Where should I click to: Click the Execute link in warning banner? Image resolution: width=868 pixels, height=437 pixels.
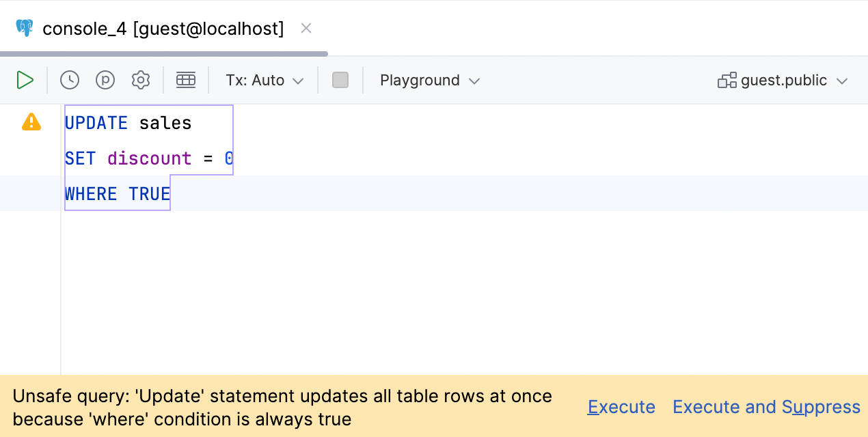pos(621,408)
